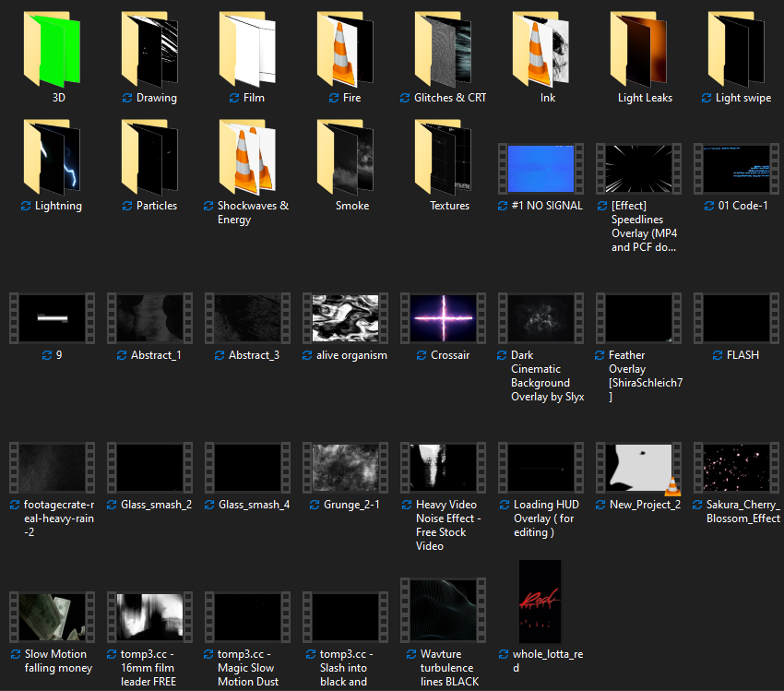Click the 'alive organism' file name

click(351, 355)
